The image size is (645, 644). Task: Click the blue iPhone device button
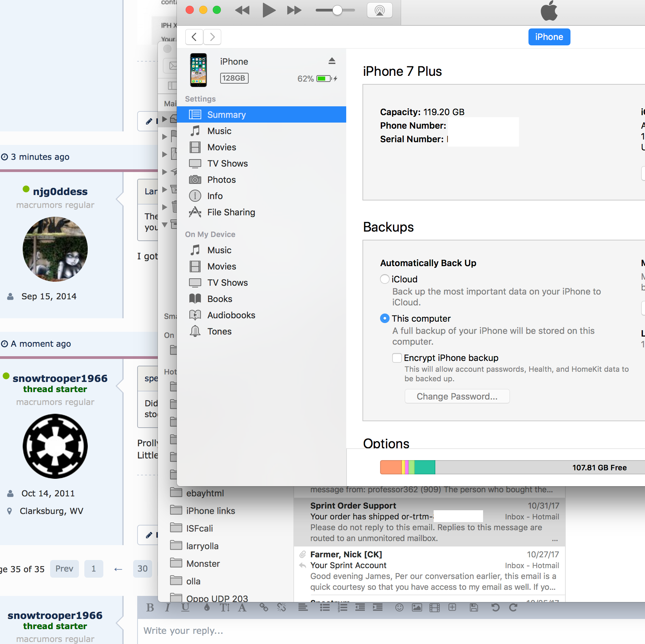pyautogui.click(x=549, y=37)
